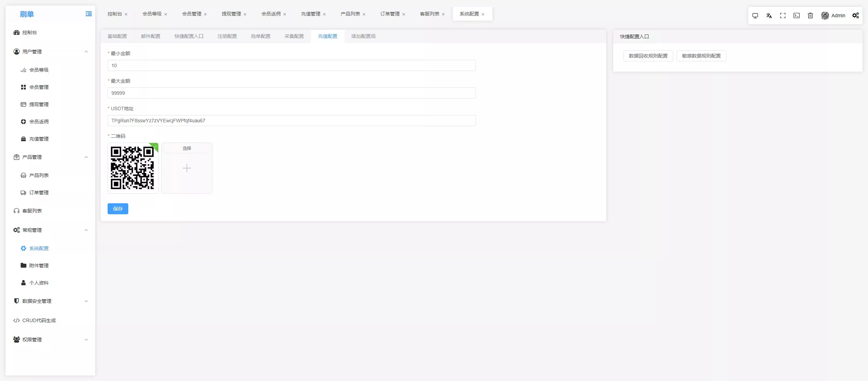Image resolution: width=868 pixels, height=381 pixels.
Task: Select the 注册配置 config tab
Action: pos(227,36)
